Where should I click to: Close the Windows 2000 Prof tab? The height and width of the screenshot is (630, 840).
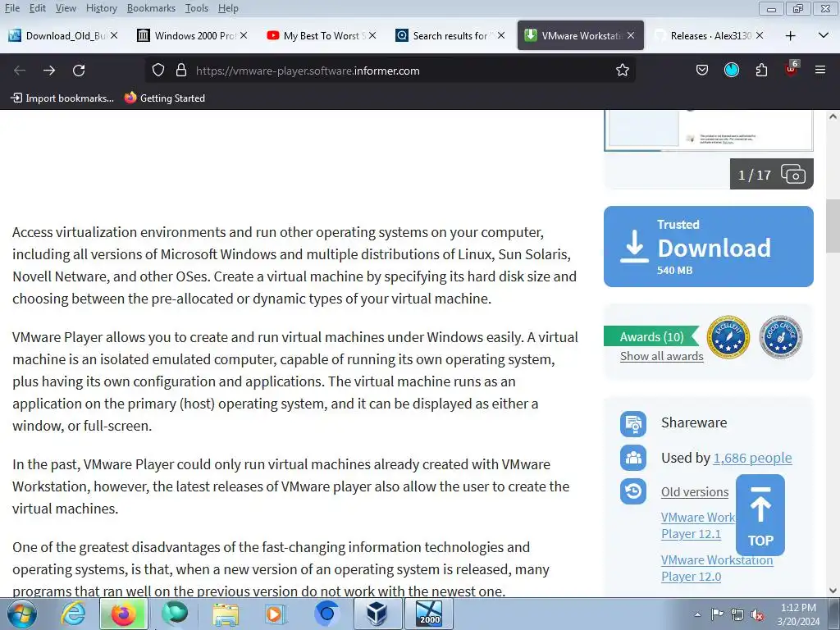(243, 35)
